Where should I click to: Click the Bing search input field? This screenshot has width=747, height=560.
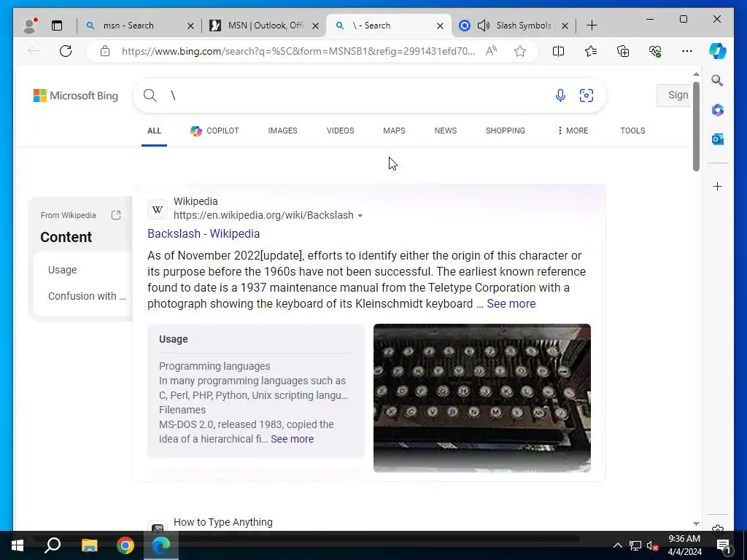tap(360, 96)
